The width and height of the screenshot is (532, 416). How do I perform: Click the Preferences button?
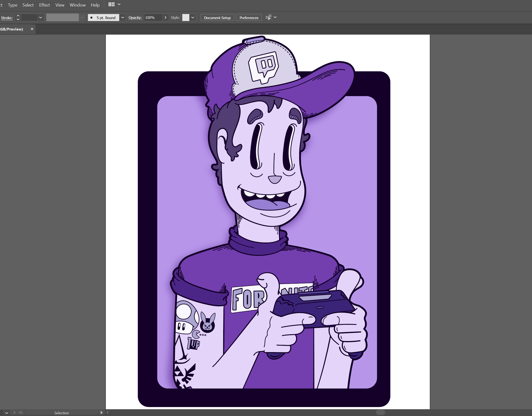(249, 18)
